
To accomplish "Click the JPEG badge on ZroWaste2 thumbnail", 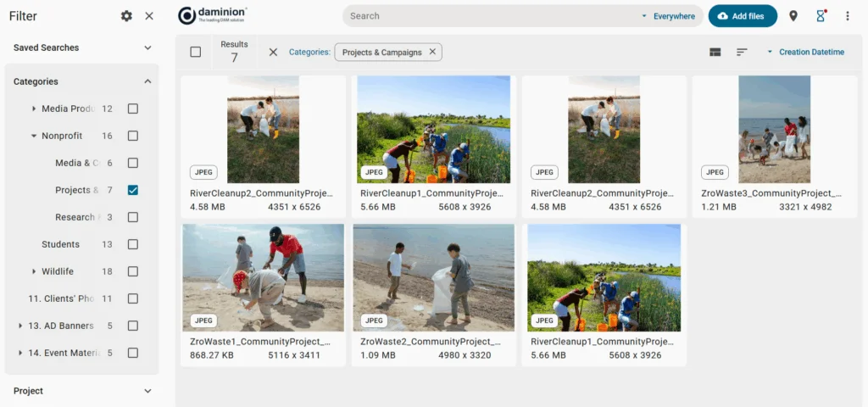I will [x=374, y=321].
